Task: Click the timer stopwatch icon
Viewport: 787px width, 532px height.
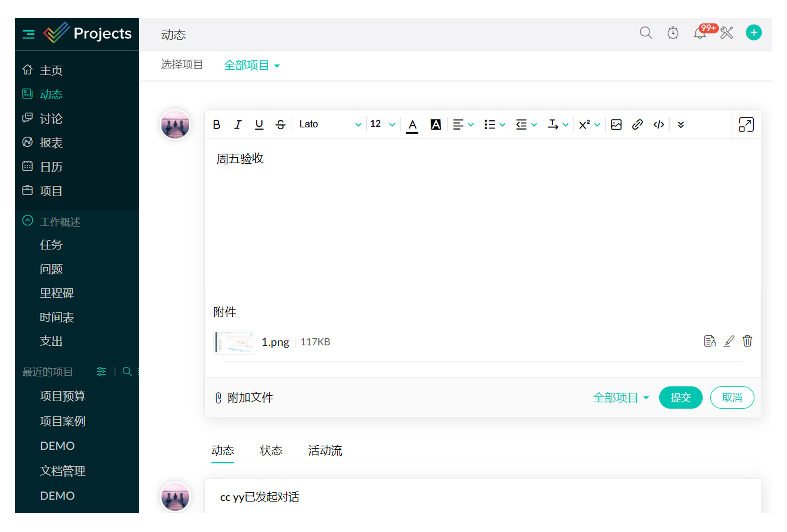Action: (x=672, y=33)
